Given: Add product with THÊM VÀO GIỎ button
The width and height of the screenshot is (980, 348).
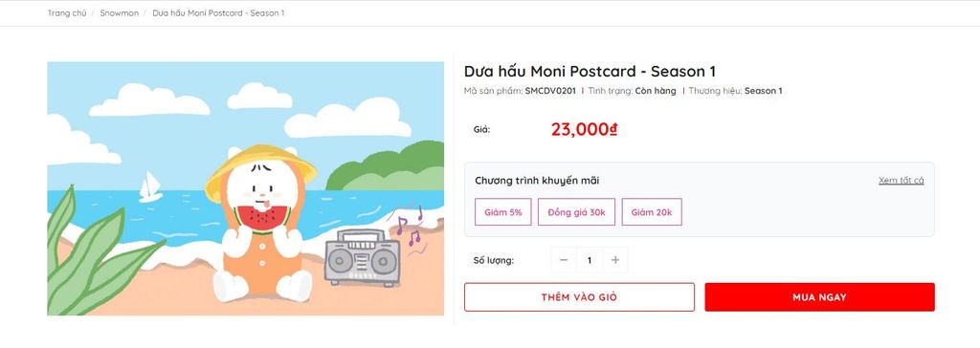Looking at the screenshot, I should pos(579,296).
